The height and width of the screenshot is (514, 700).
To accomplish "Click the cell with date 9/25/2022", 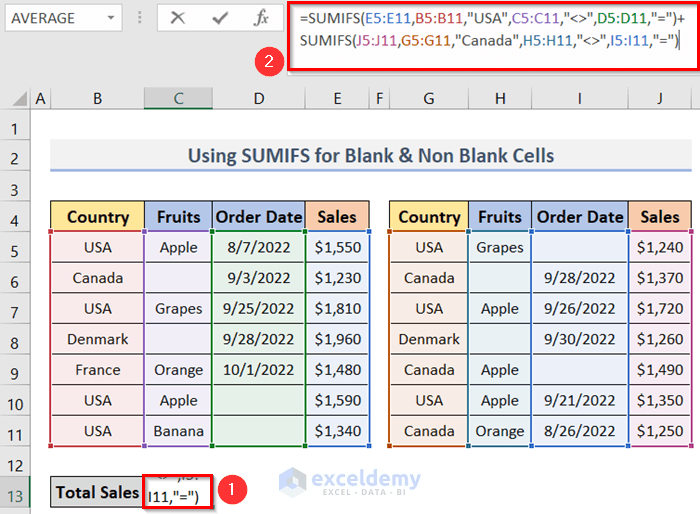I will (259, 308).
